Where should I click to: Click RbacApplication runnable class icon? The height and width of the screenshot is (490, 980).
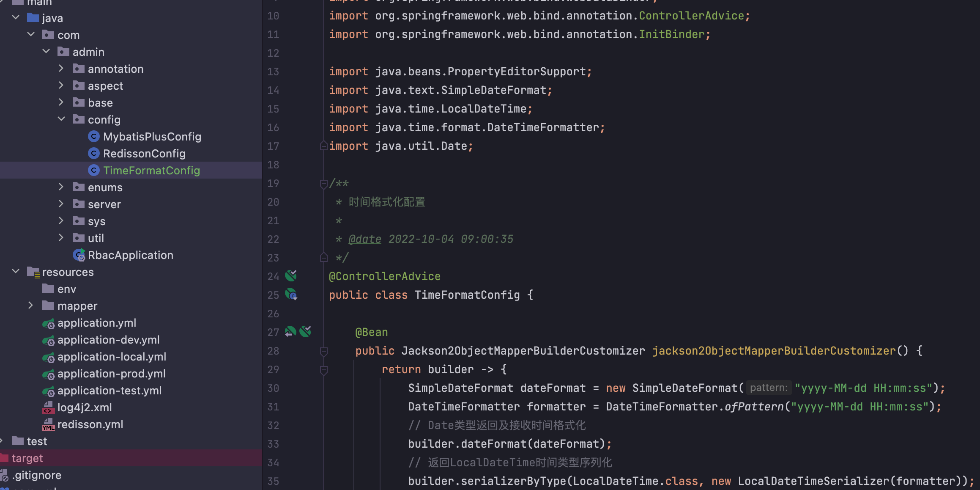(79, 255)
